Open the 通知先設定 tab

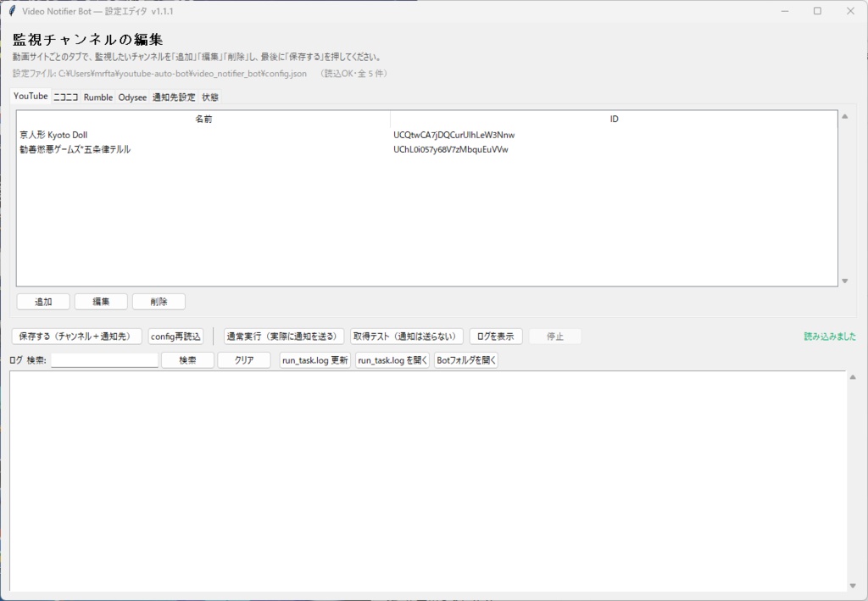point(174,97)
